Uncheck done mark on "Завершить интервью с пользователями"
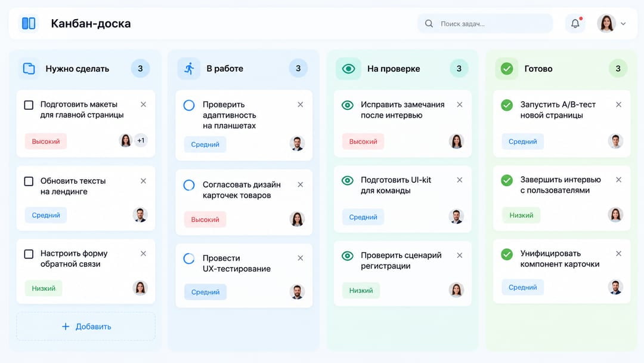Image resolution: width=644 pixels, height=363 pixels. tap(507, 180)
